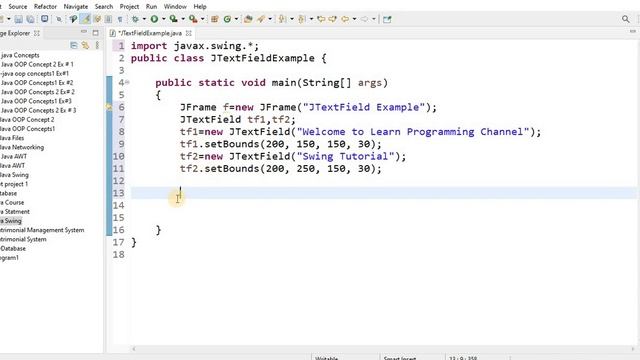Click the magnifier Quick Access search icon
The width and height of the screenshot is (640, 360).
(x=625, y=19)
